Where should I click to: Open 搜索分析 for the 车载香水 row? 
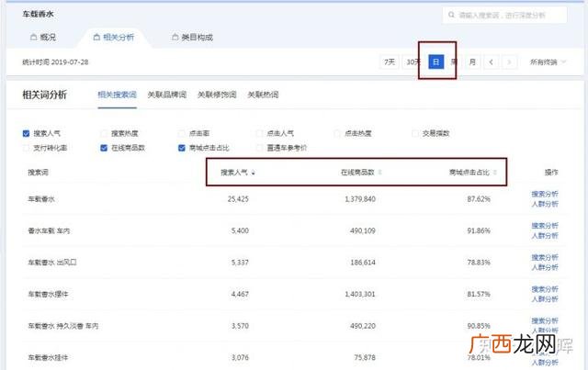point(545,195)
